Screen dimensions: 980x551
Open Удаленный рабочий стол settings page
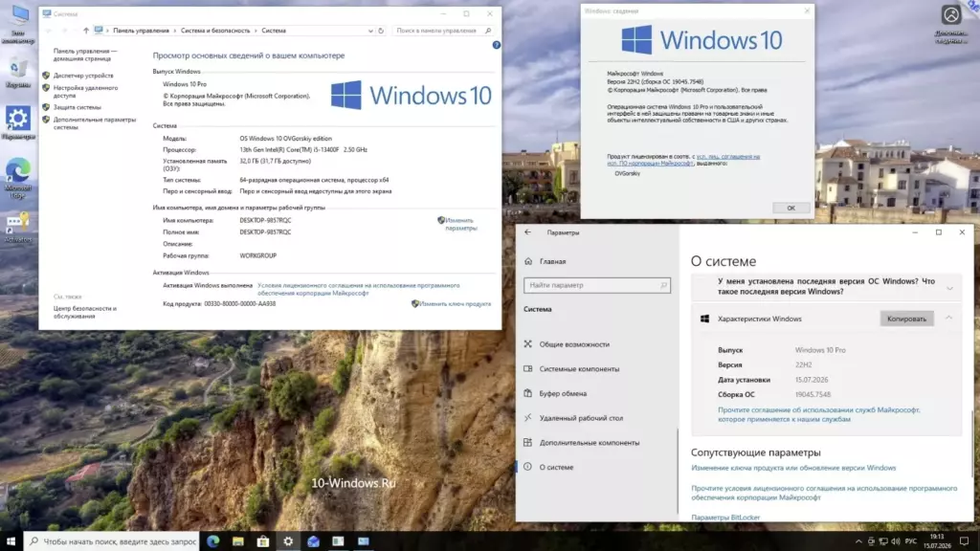(581, 418)
